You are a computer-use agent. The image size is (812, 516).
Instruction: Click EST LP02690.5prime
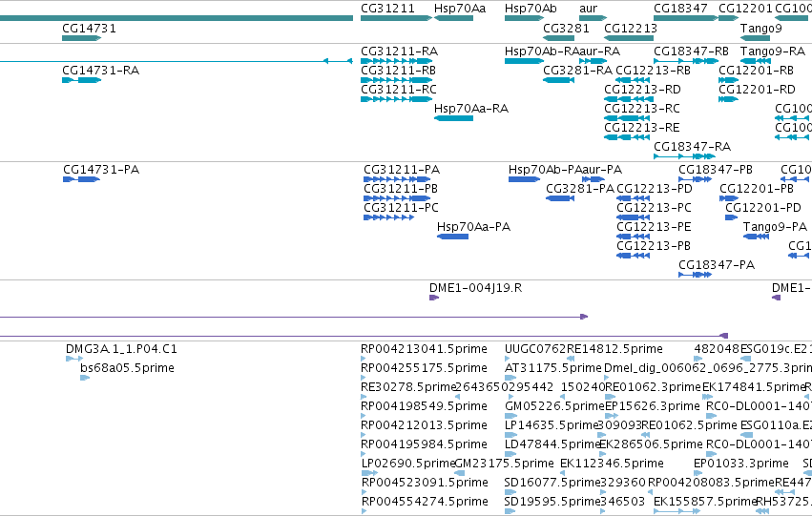(408, 464)
